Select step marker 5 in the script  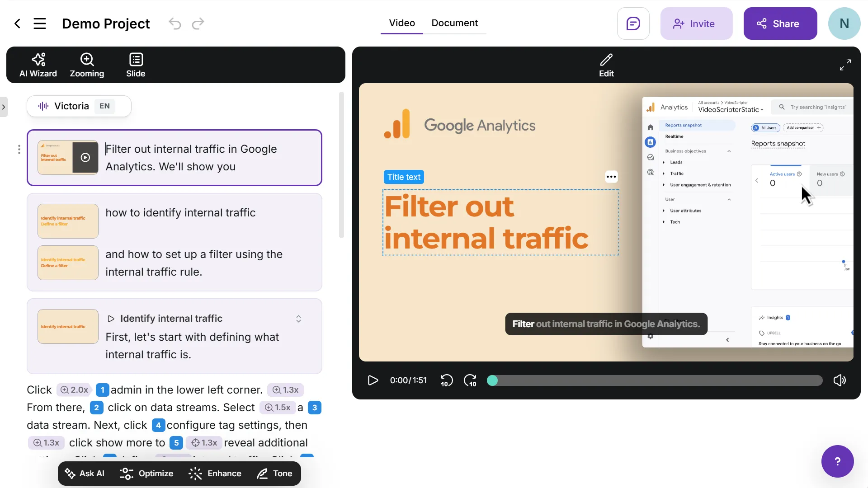(x=176, y=443)
